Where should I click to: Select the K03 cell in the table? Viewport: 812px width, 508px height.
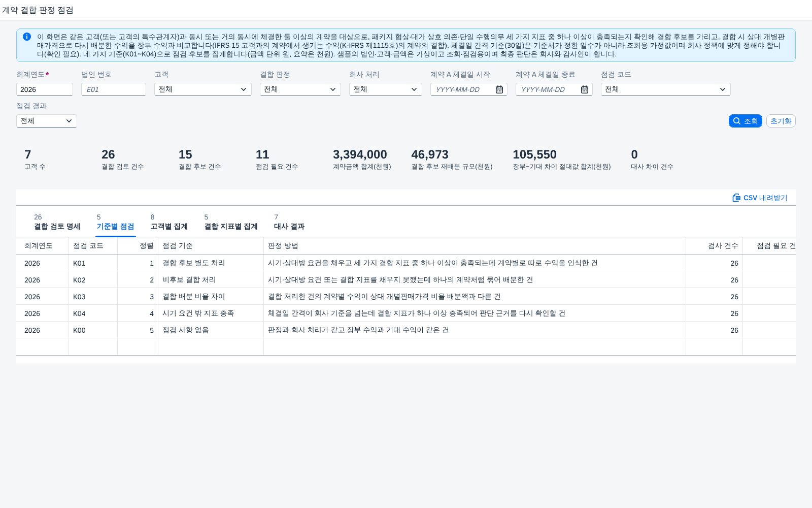click(93, 297)
